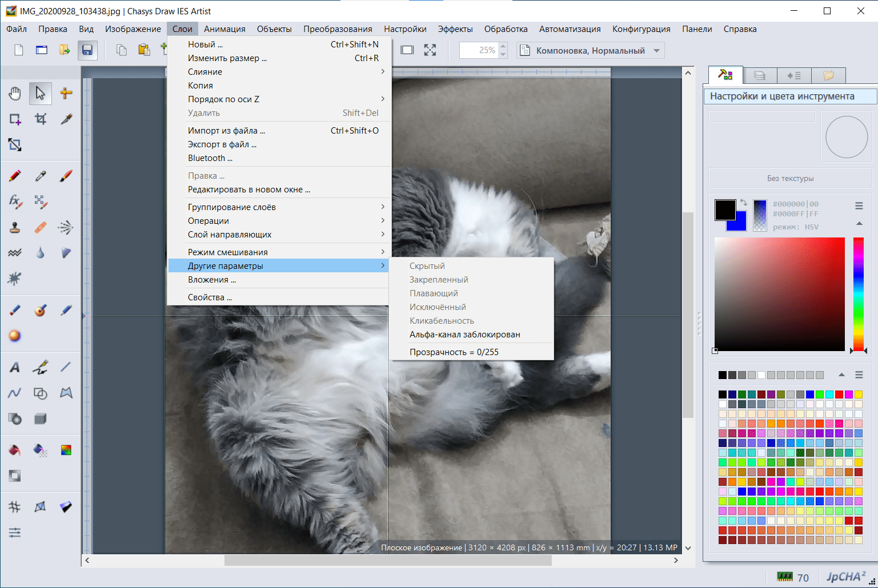This screenshot has height=588, width=878.
Task: Click the 'Bluetooth ...' entry
Action: pos(279,158)
